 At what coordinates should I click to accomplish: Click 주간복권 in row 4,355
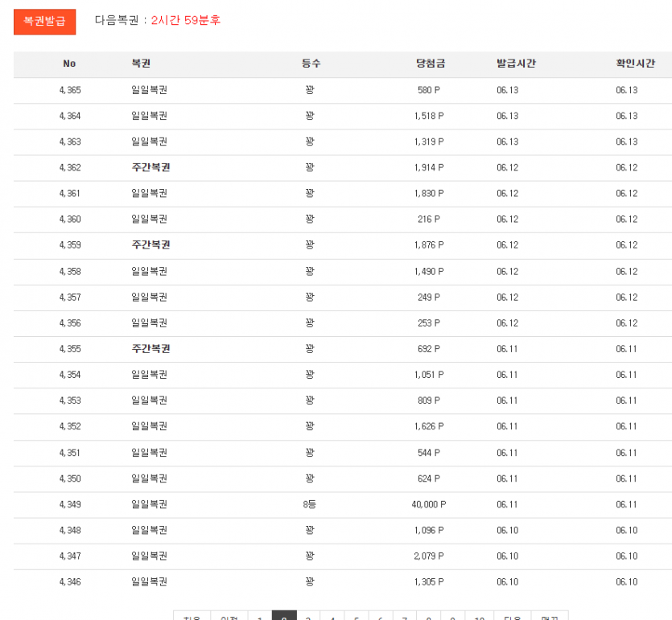(x=150, y=348)
